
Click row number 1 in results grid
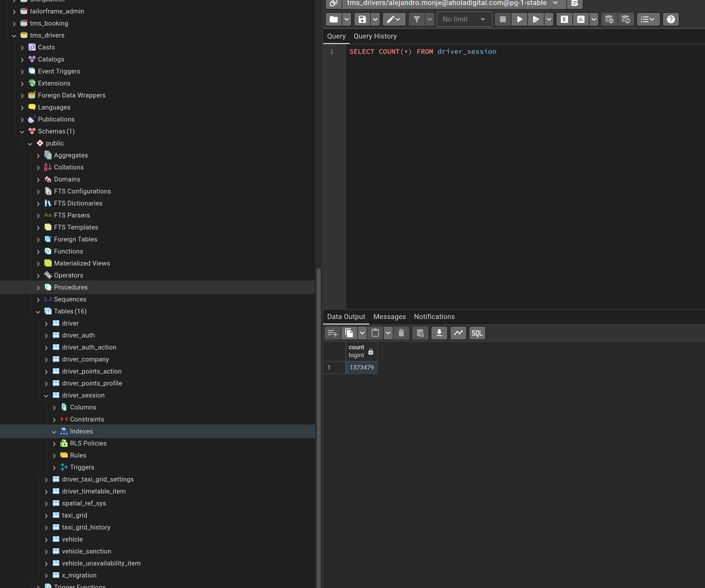tap(334, 368)
